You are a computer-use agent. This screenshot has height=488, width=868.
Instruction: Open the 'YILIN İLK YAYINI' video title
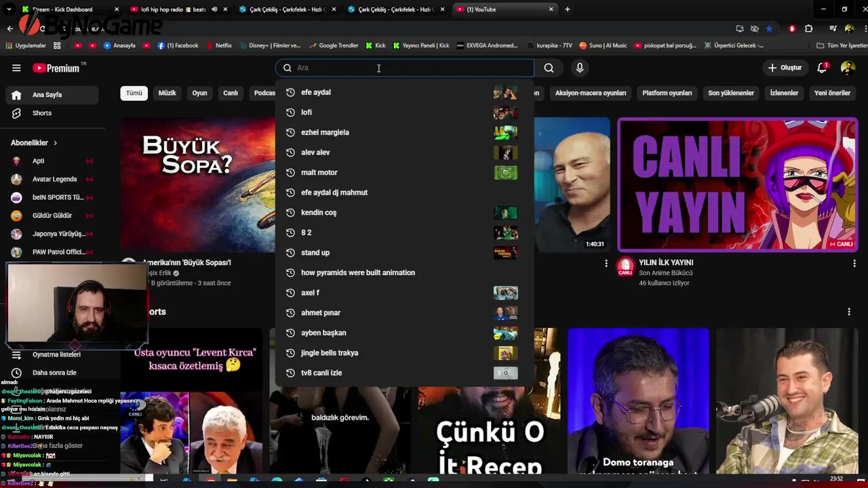tap(666, 262)
